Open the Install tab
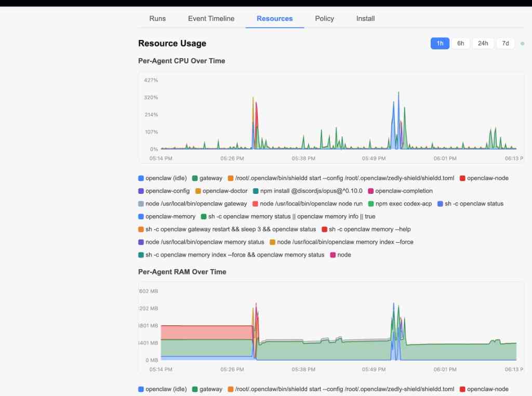The image size is (532, 396). (x=365, y=19)
